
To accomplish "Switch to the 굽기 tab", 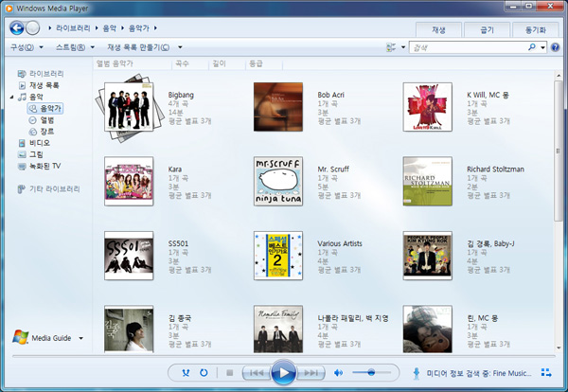I will [487, 29].
